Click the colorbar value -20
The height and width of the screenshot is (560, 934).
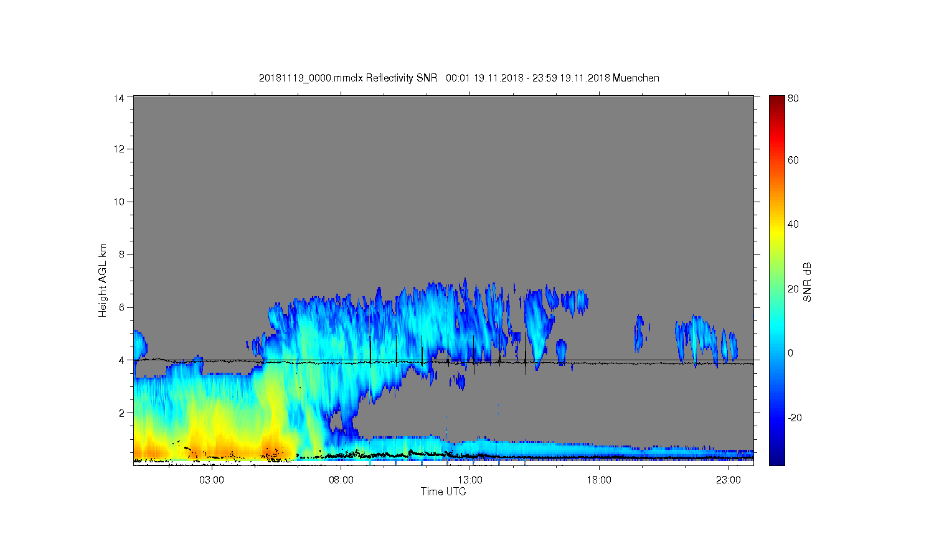pyautogui.click(x=795, y=418)
